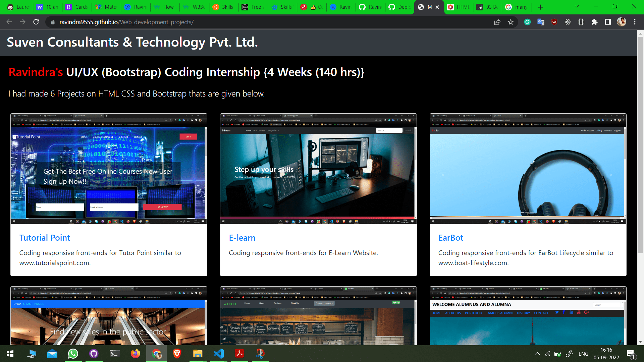Open Visual Studio Code from taskbar
644x362 pixels.
point(219,354)
